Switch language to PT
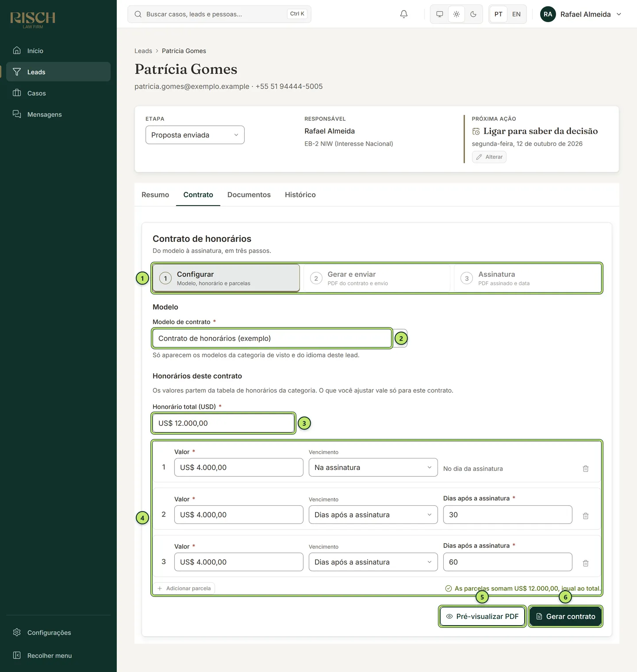 tap(499, 14)
